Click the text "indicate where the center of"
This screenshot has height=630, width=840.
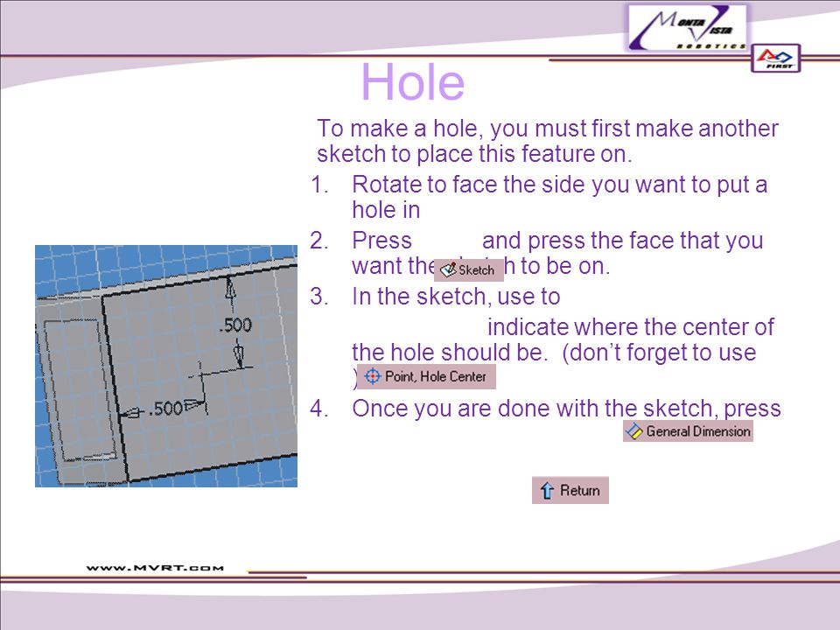coord(631,326)
